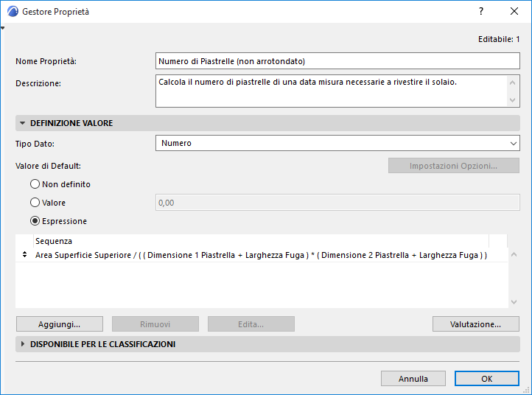The image size is (532, 395).
Task: Expand DISPONIBILE PER LE CLASSIFICAZIONI section
Action: pos(23,344)
